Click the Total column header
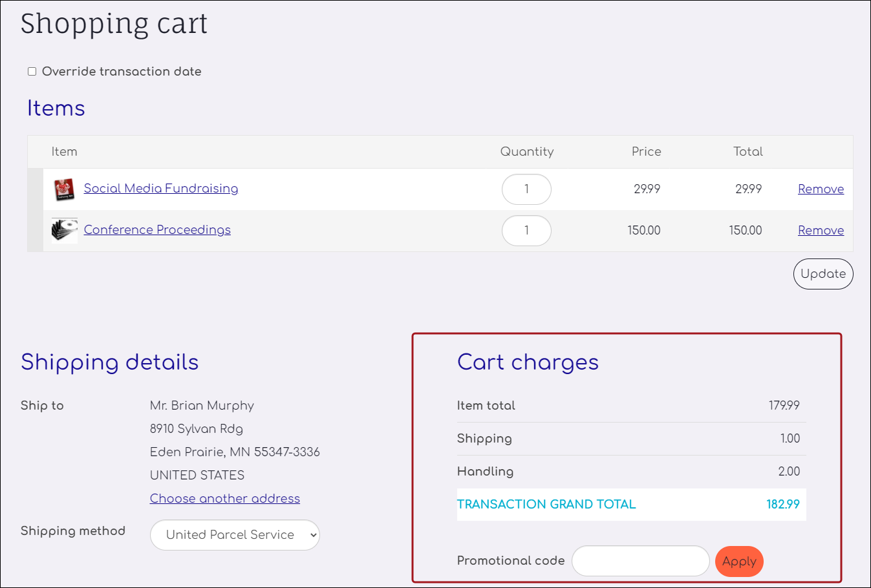 (x=747, y=151)
